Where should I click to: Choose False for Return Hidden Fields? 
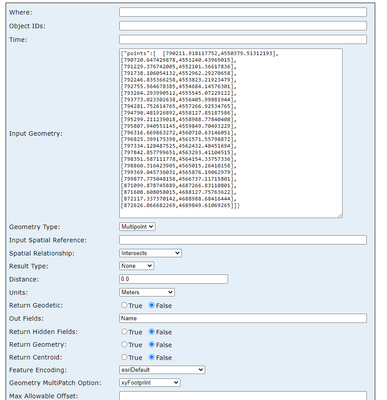point(152,332)
